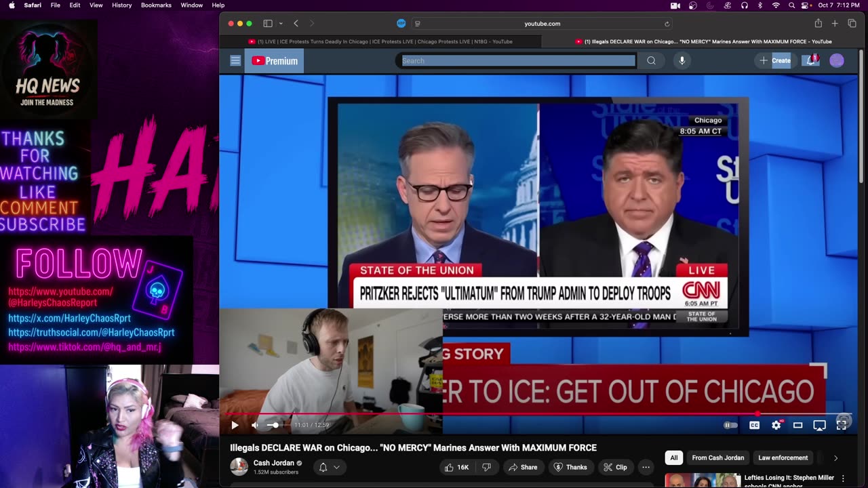This screenshot has width=868, height=488.
Task: Click the blue extension icon in toolbar
Action: click(401, 23)
